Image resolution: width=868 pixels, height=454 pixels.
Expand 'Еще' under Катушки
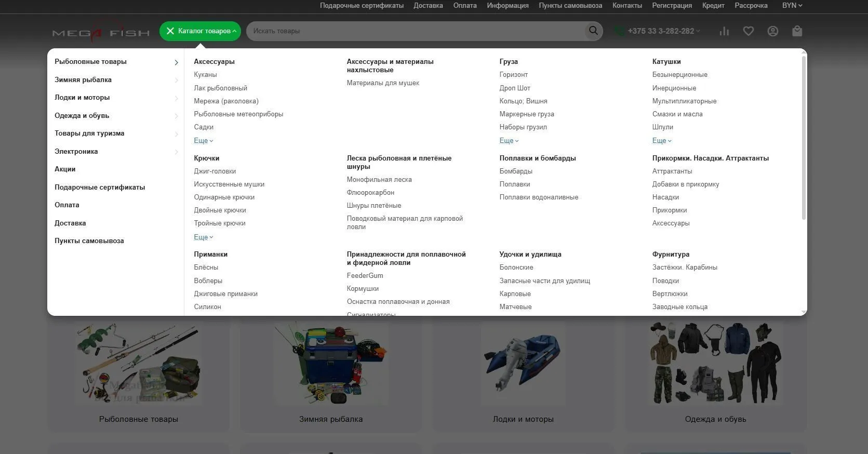click(x=661, y=141)
